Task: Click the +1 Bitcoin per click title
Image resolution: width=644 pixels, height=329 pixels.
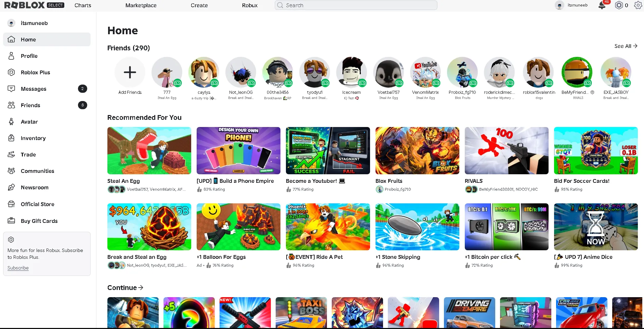Action: tap(492, 257)
